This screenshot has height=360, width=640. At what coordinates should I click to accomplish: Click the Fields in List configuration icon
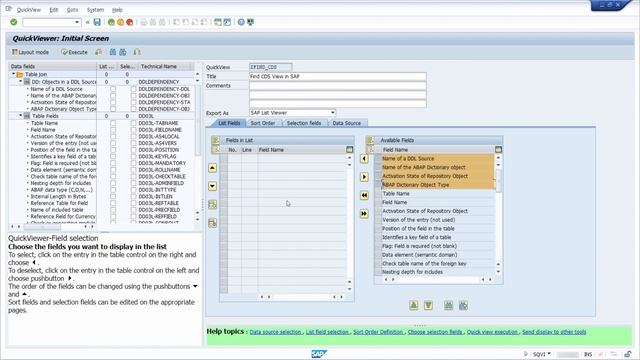[x=349, y=150]
